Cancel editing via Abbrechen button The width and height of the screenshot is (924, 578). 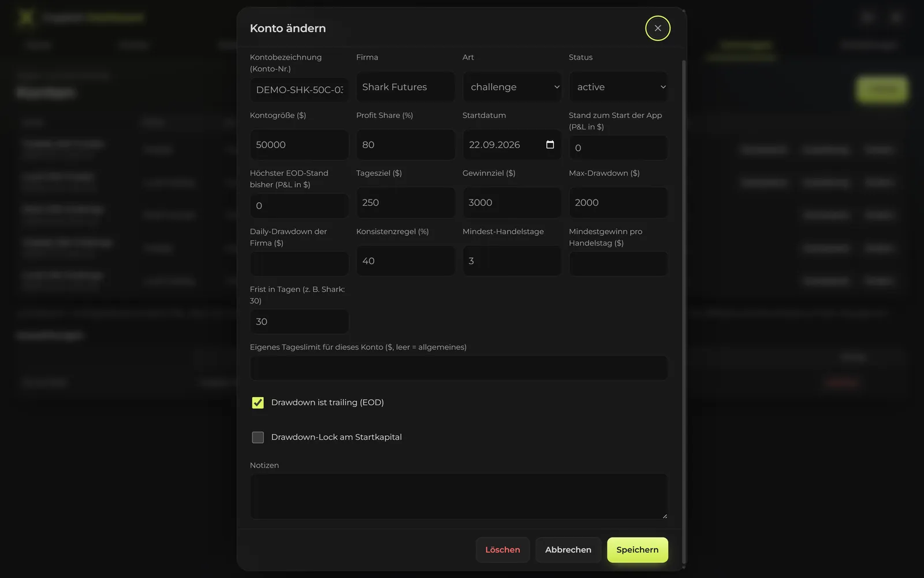(x=568, y=550)
